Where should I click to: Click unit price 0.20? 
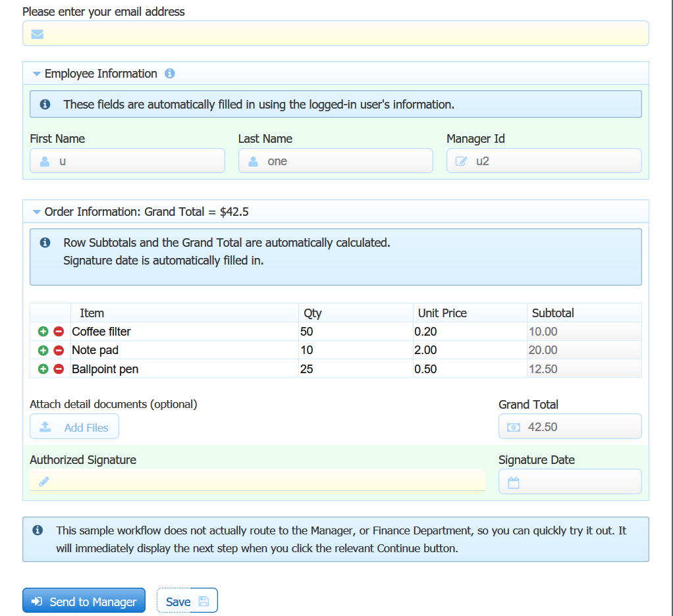[470, 332]
